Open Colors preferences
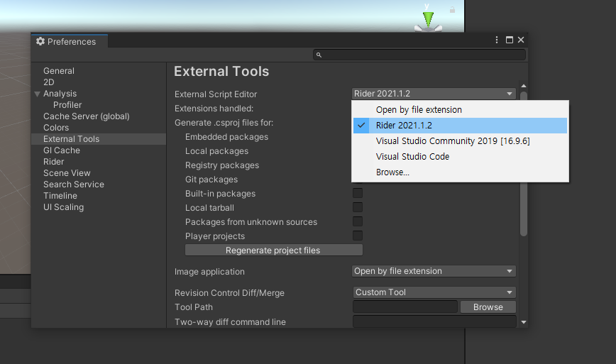This screenshot has width=616, height=364. pos(56,128)
